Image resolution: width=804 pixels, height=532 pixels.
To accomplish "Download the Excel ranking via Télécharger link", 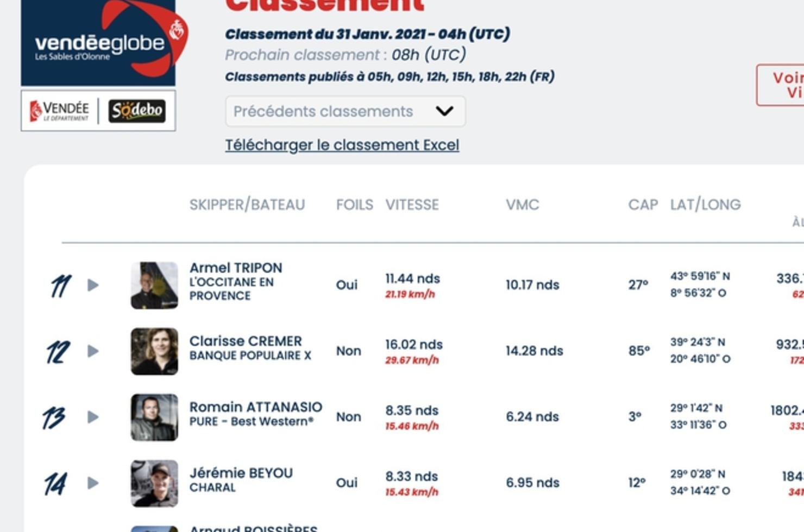I will pos(342,145).
